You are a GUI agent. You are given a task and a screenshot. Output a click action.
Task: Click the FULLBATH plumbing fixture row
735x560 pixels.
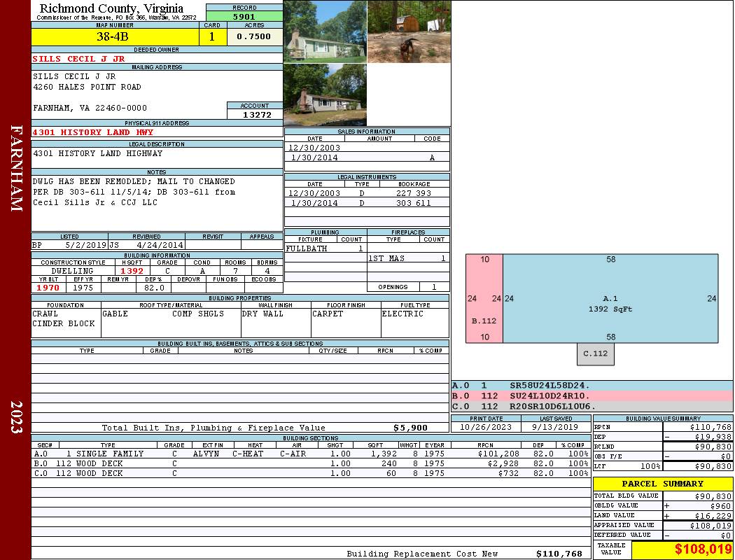[x=325, y=248]
